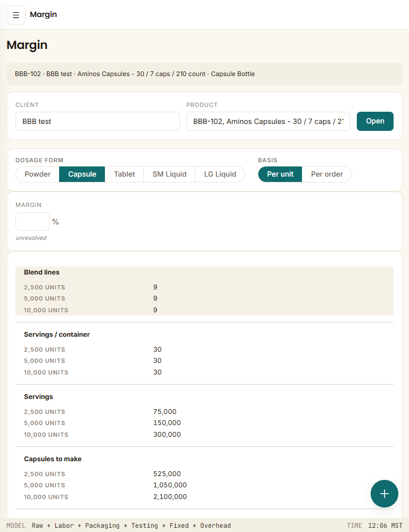
Task: Click the Margin title in top bar
Action: point(44,14)
